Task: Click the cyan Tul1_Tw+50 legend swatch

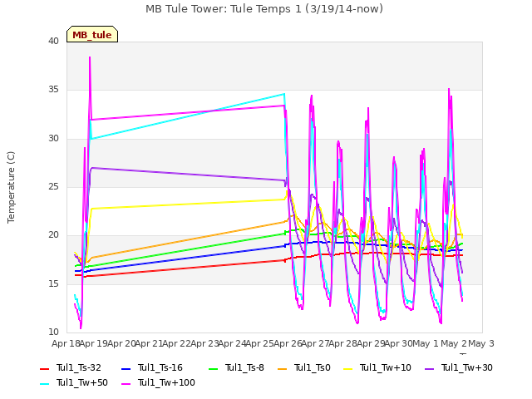Action: click(45, 384)
